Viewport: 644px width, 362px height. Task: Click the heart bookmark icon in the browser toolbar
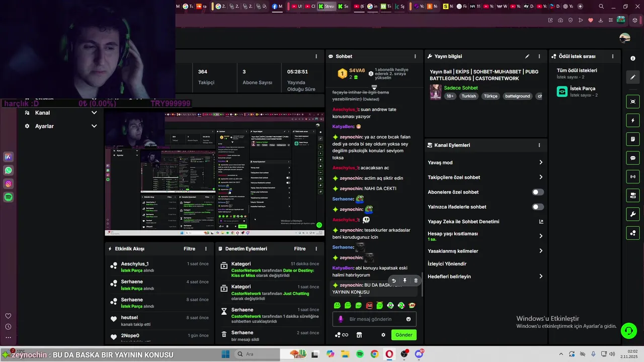click(x=591, y=20)
